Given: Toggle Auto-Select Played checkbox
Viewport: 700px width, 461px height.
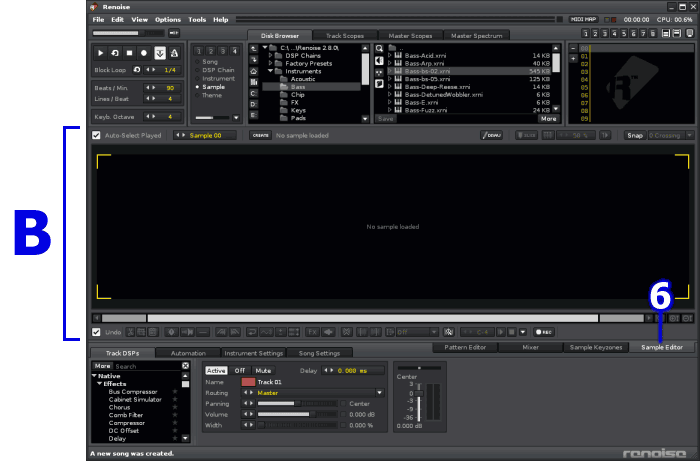Looking at the screenshot, I should [x=96, y=135].
